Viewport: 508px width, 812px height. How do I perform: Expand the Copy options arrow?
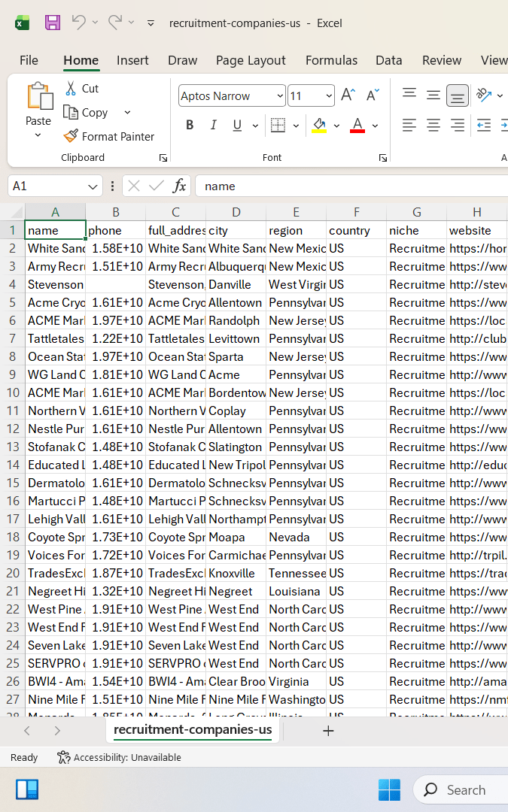pyautogui.click(x=127, y=112)
